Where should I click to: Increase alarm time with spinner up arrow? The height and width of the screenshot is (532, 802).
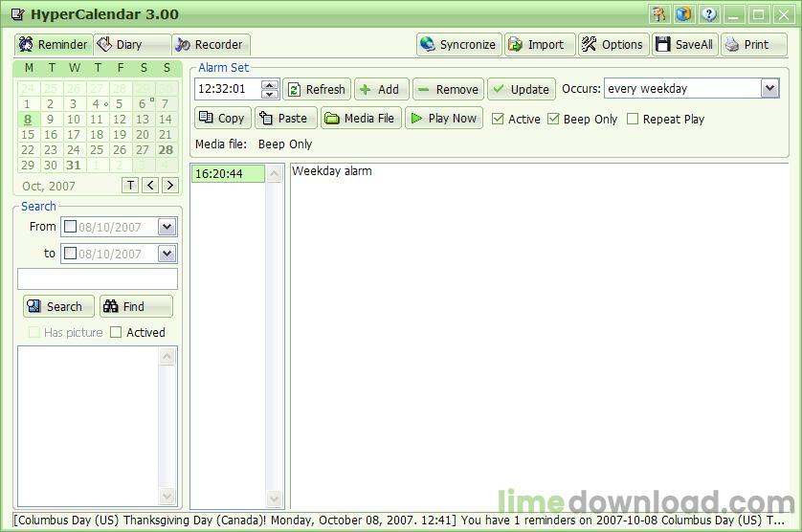pos(270,84)
